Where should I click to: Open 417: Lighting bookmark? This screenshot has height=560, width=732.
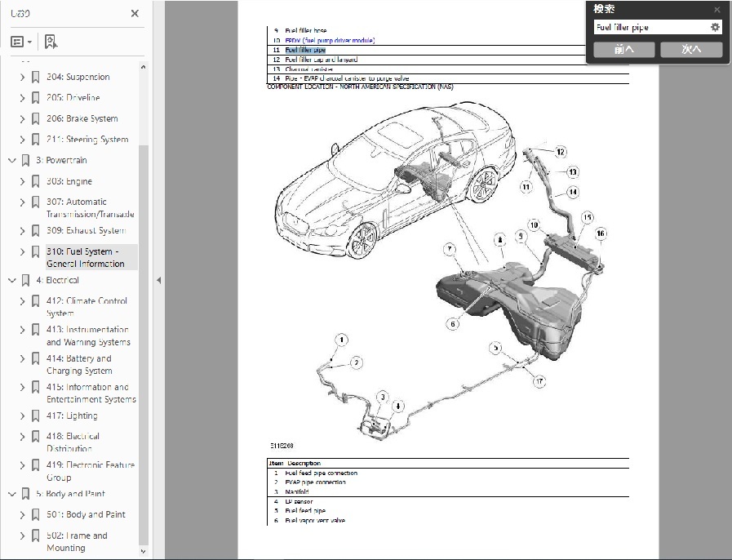click(72, 416)
